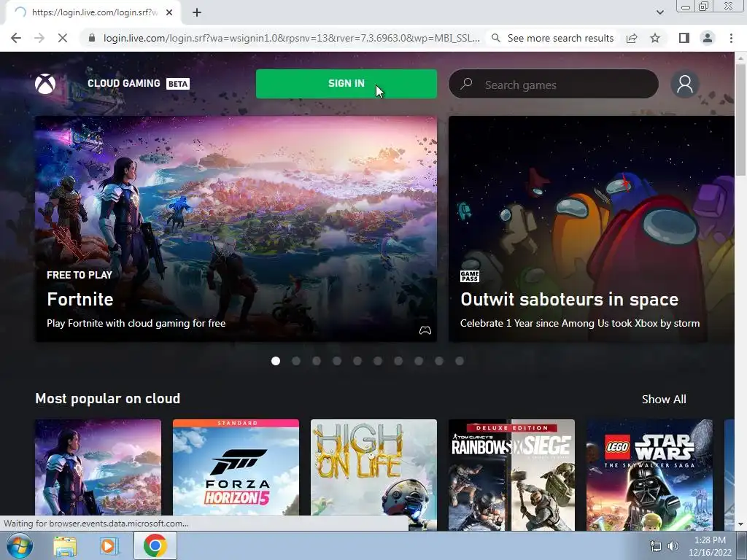Bookmark this page with the star icon
The height and width of the screenshot is (560, 747).
tap(655, 38)
